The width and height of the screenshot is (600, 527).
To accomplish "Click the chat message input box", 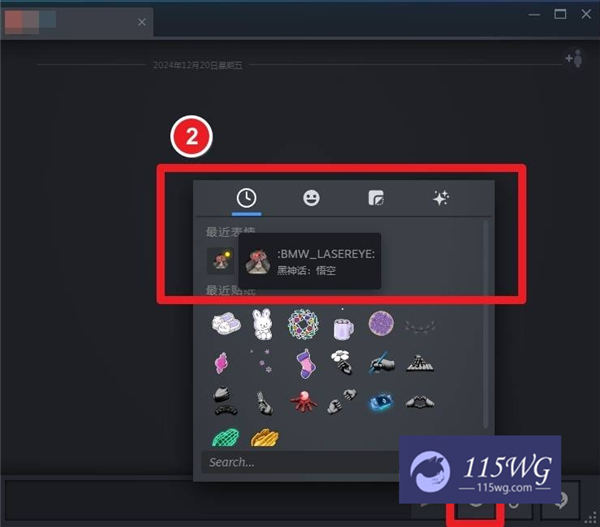I will (x=200, y=498).
